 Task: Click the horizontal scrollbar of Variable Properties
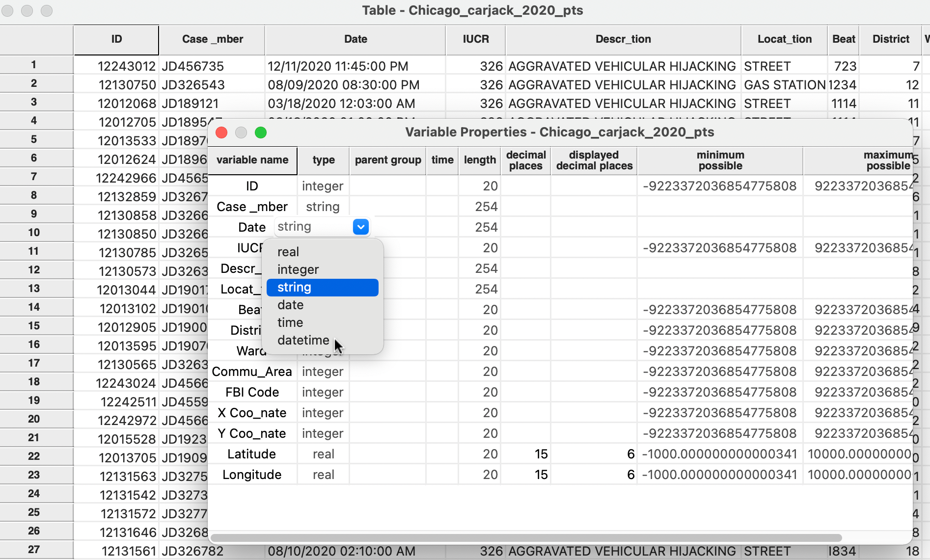pyautogui.click(x=525, y=537)
